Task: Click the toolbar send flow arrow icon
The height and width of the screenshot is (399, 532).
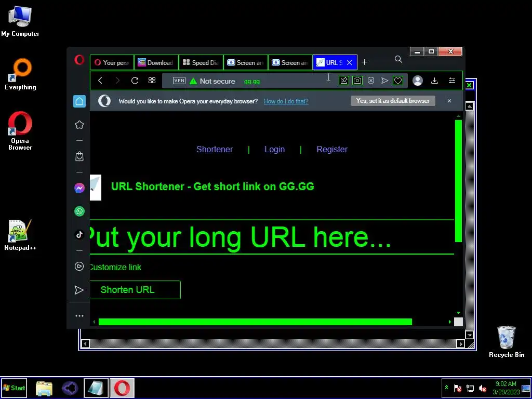Action: (384, 81)
